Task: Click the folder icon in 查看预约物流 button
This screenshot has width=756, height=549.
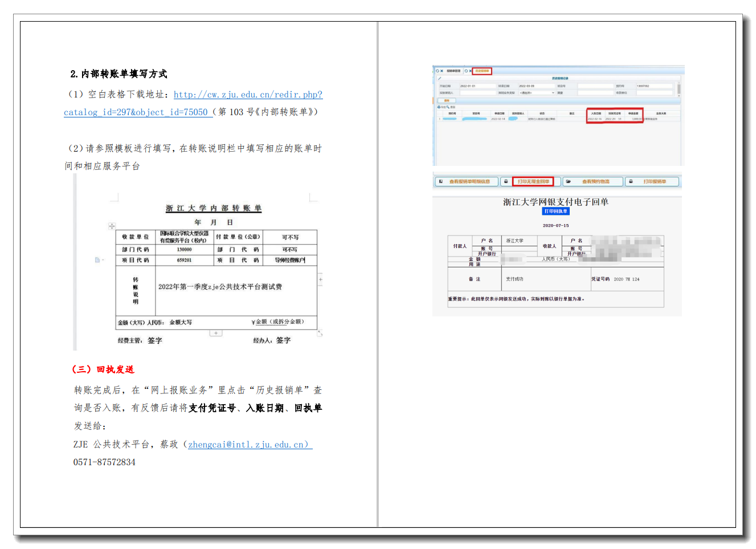Action: click(568, 181)
